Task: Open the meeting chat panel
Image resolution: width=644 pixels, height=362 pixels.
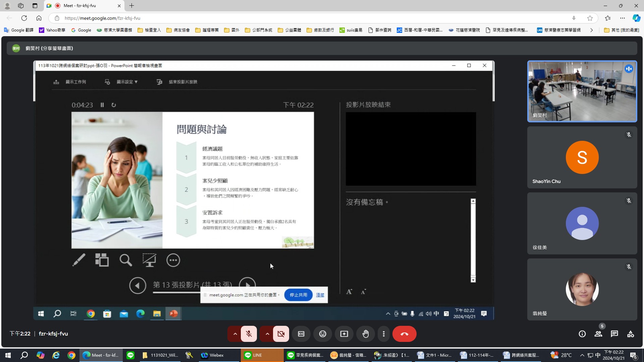Action: pos(614,334)
